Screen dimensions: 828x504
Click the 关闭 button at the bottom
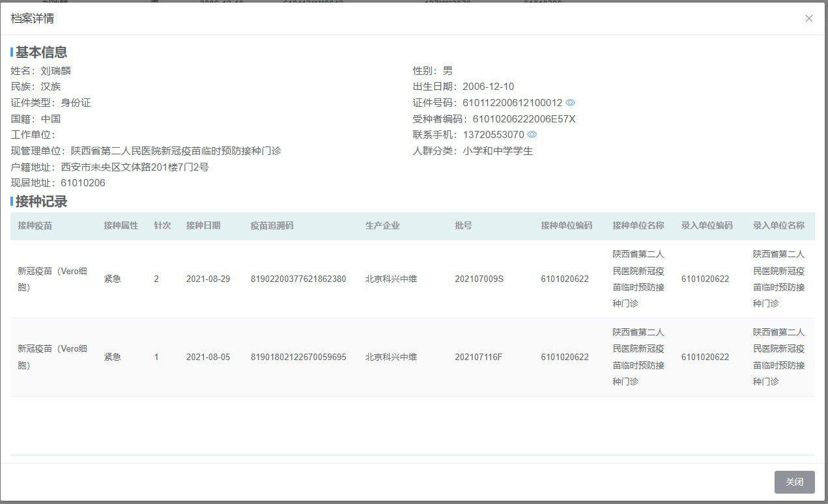click(x=794, y=482)
